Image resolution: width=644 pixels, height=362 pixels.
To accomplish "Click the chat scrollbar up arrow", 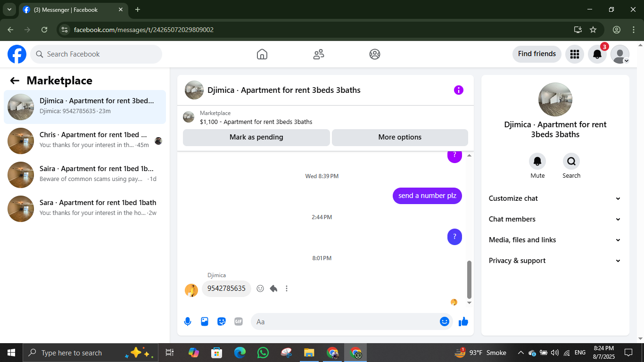I will pyautogui.click(x=469, y=155).
